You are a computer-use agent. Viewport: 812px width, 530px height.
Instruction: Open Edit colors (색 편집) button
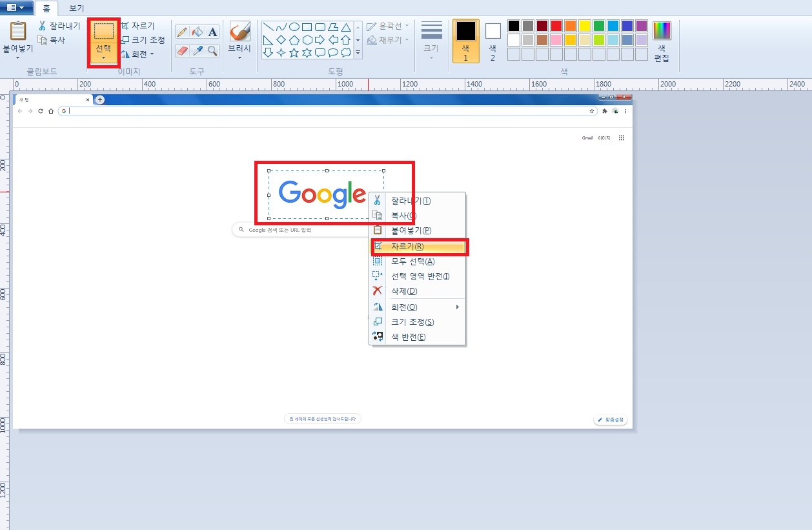point(662,41)
